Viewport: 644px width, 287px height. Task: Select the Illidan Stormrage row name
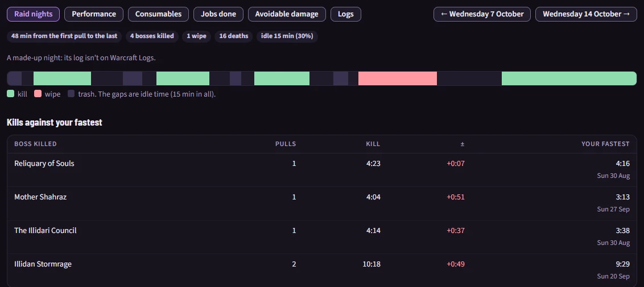[43, 264]
